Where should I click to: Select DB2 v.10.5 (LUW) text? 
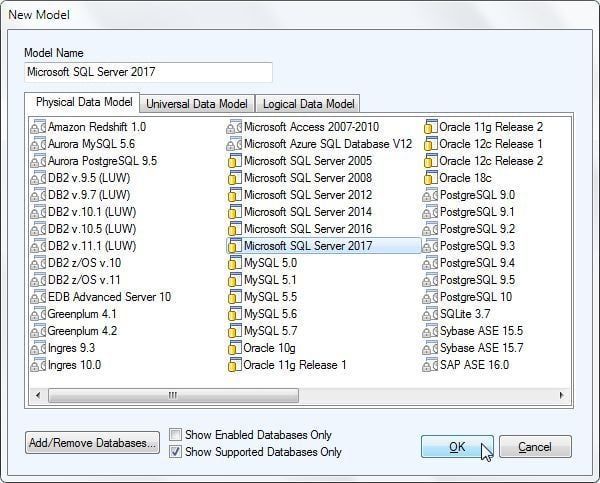click(x=92, y=229)
